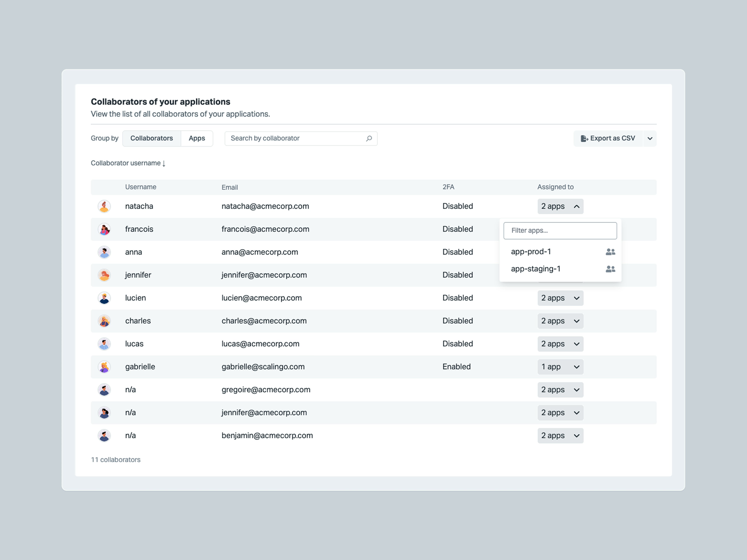Image resolution: width=747 pixels, height=560 pixels.
Task: Click the Filter apps input field
Action: click(560, 231)
